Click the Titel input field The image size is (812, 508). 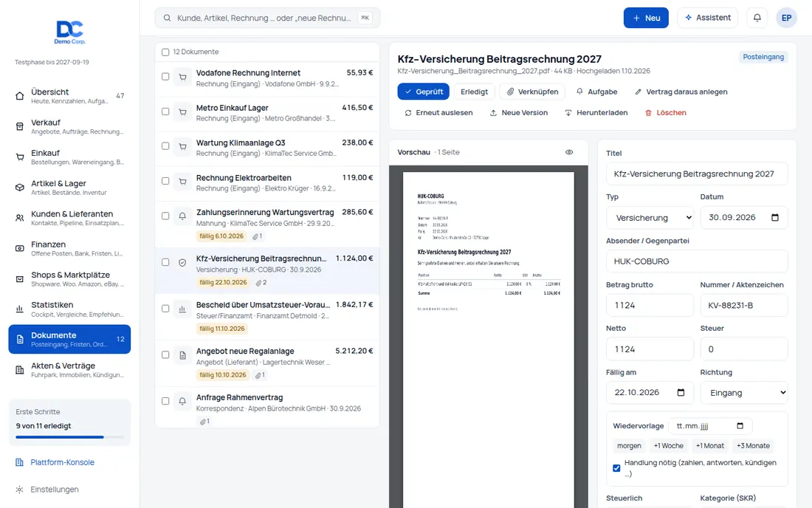coord(697,174)
